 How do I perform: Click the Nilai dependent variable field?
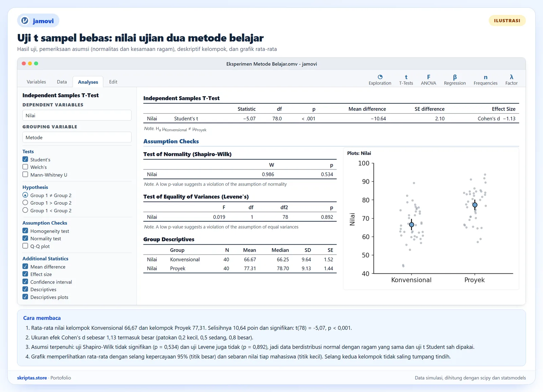click(77, 115)
